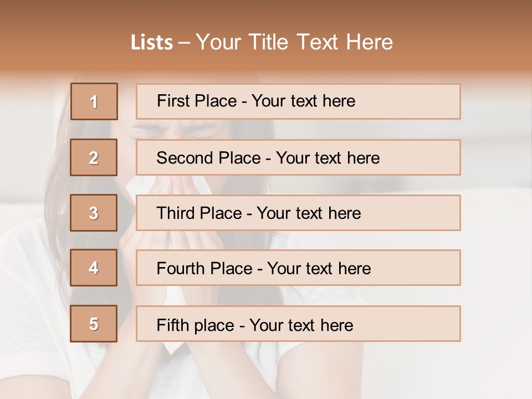The width and height of the screenshot is (532, 399).
Task: Click the word "First" in row one
Action: 173,101
